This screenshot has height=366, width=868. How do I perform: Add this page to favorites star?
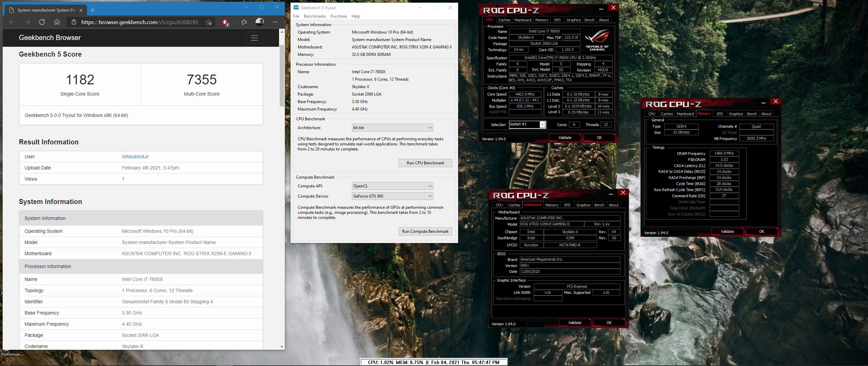pos(209,22)
